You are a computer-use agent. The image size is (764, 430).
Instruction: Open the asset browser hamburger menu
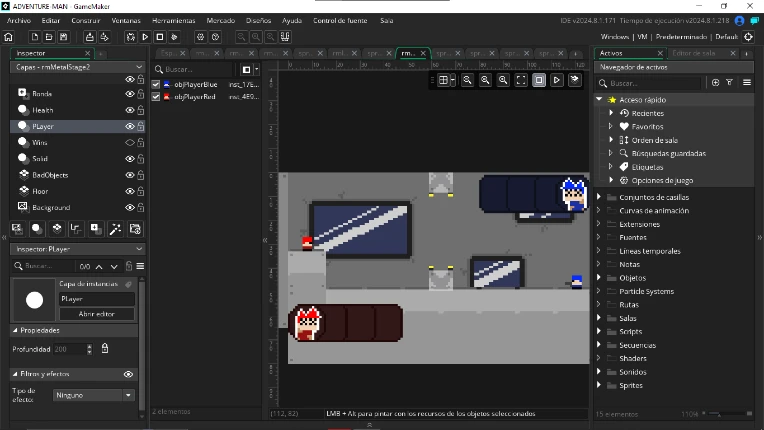pyautogui.click(x=747, y=83)
